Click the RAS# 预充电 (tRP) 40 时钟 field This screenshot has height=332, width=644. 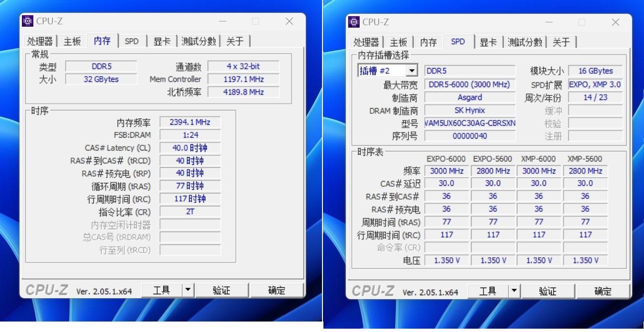click(190, 173)
